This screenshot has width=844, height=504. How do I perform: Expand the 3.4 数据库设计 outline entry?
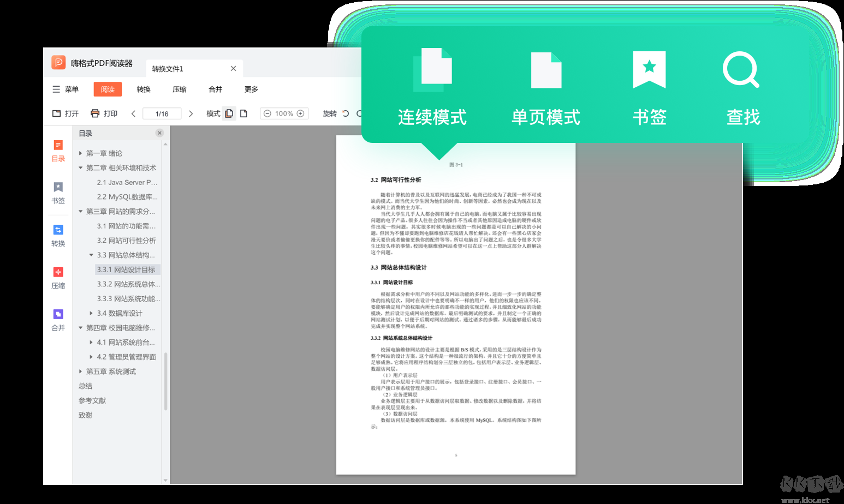[x=91, y=313]
